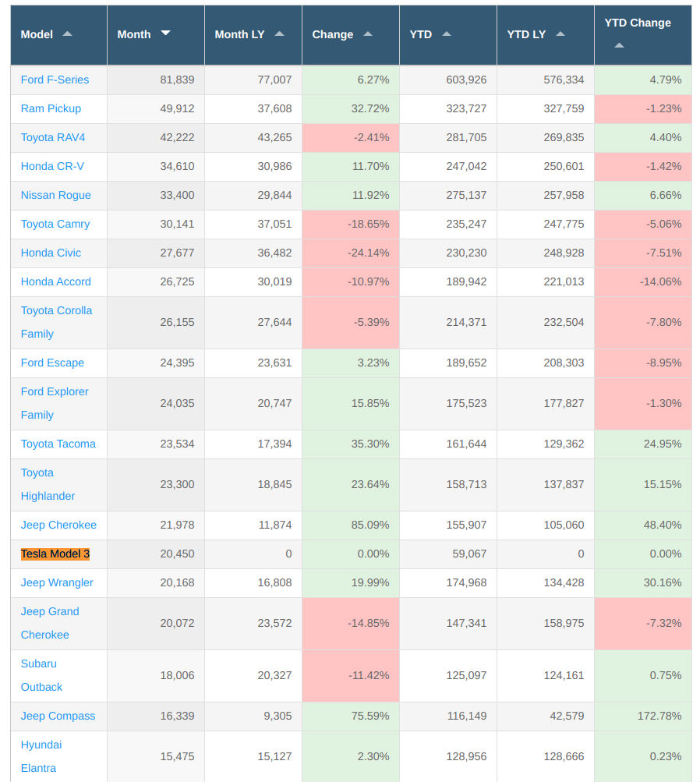Follow the Toyota Highlander link

48,484
